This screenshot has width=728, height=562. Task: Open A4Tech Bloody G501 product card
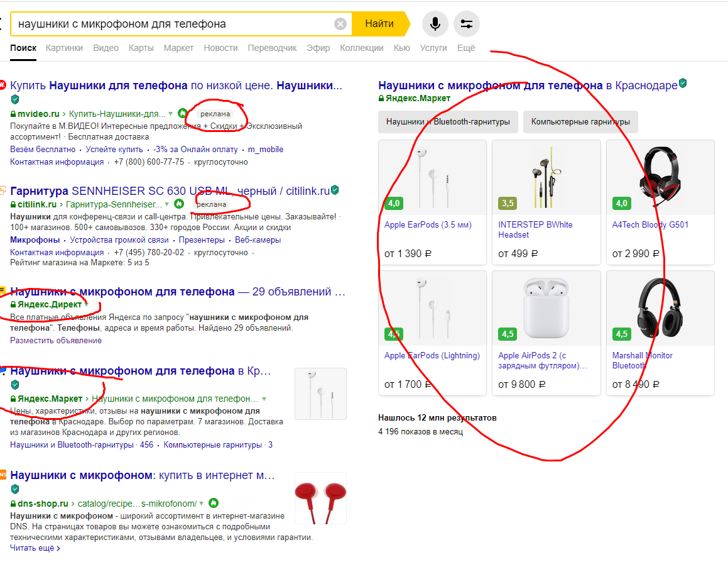point(660,202)
